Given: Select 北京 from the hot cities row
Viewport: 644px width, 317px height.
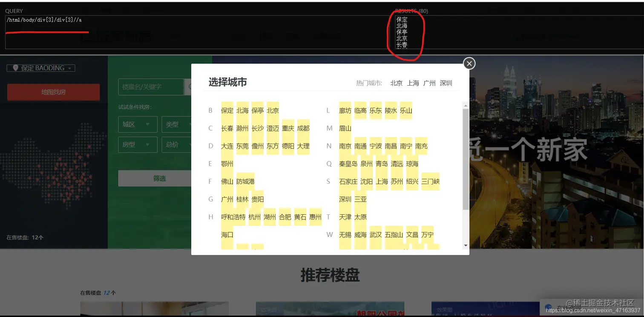Looking at the screenshot, I should point(396,83).
